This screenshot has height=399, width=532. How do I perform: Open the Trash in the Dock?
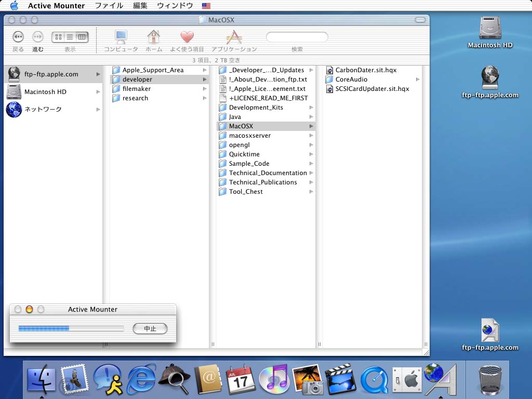coord(489,379)
